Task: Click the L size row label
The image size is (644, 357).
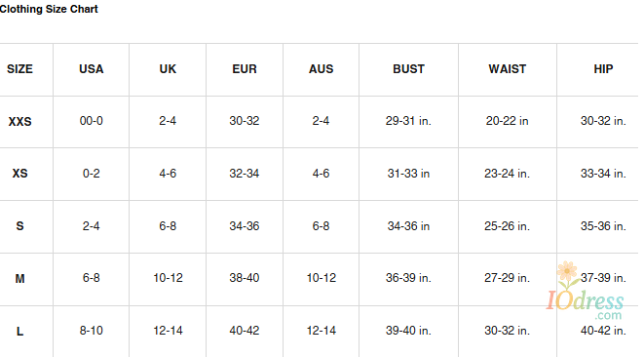Action: [19, 331]
